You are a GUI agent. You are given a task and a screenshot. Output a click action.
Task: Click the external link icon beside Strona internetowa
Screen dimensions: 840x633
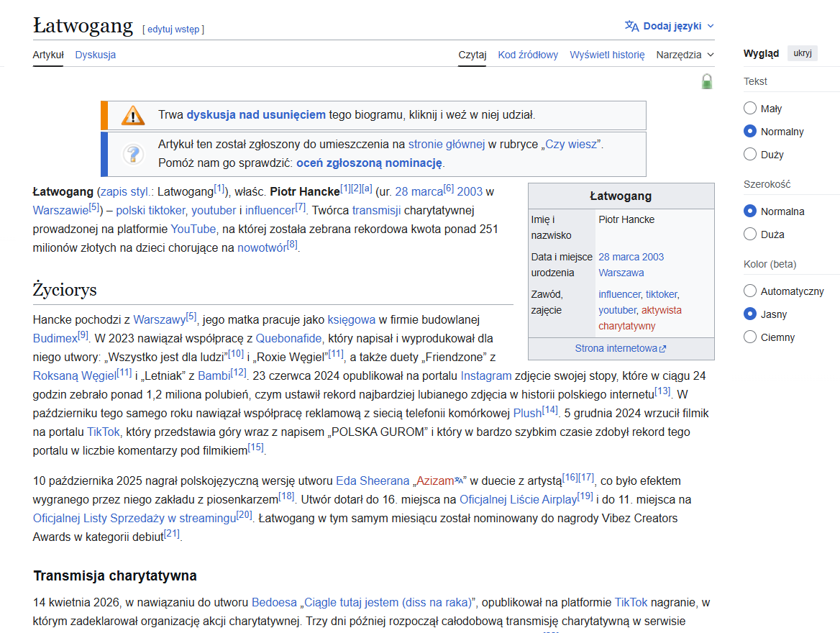pyautogui.click(x=662, y=349)
